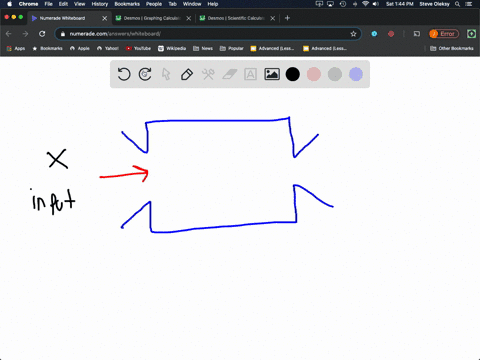Close the Desmos Graphing Calculator tab
The width and height of the screenshot is (480, 360).
(188, 18)
